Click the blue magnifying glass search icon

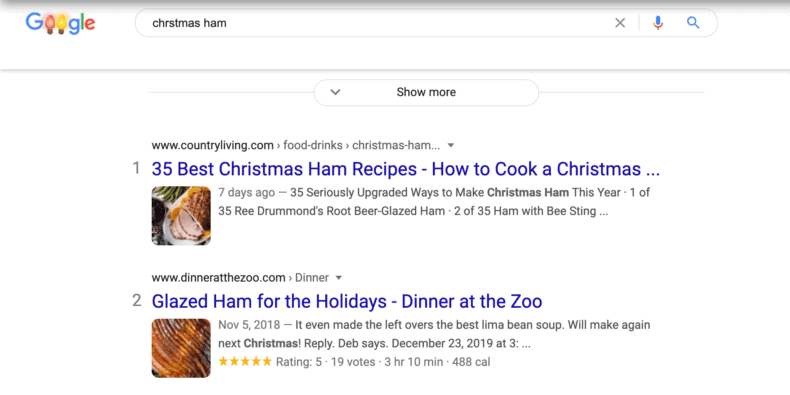pyautogui.click(x=693, y=23)
